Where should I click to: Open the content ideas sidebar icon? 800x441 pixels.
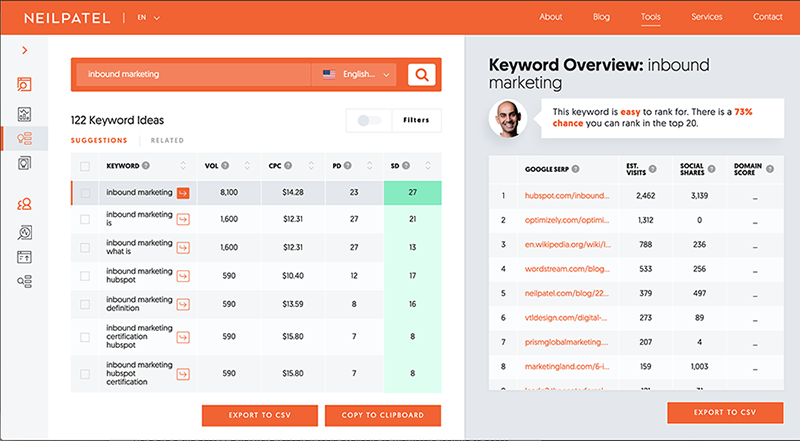pyautogui.click(x=24, y=163)
